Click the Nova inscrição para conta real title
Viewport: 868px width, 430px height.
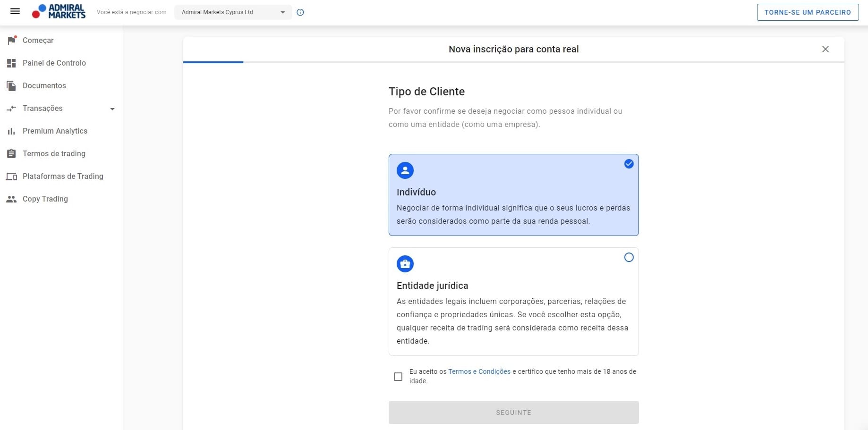coord(514,49)
